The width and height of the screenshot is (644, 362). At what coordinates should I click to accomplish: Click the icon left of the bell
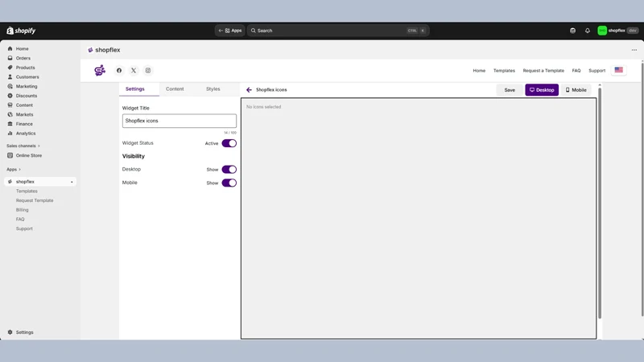coord(572,31)
